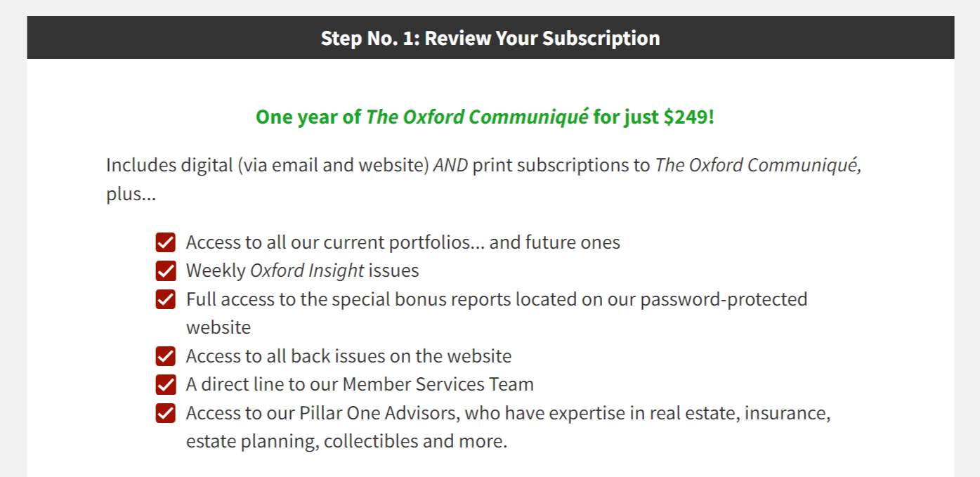Click the Pillar One Advisors checkmark

(x=166, y=413)
